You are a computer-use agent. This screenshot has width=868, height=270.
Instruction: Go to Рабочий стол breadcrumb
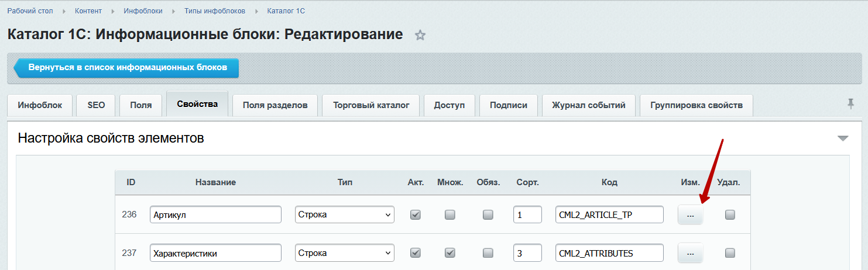click(30, 11)
